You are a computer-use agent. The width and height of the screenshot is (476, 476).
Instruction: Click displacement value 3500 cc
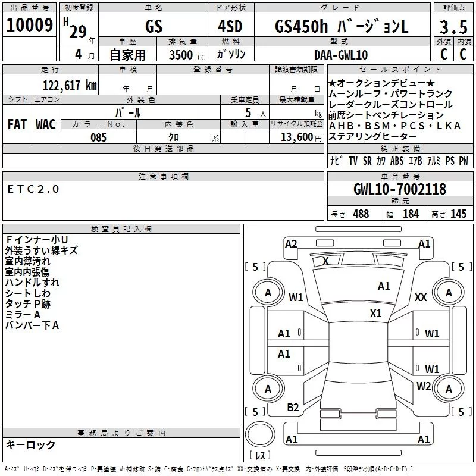tap(187, 55)
